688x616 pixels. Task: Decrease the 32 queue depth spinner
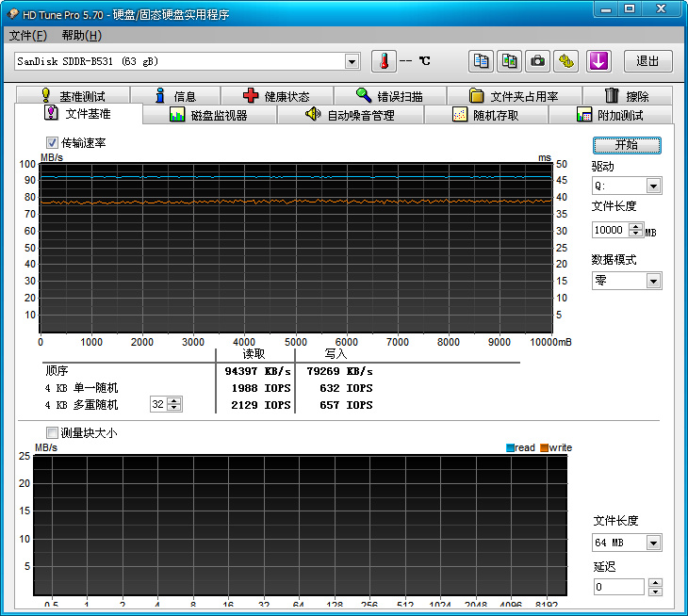click(174, 407)
